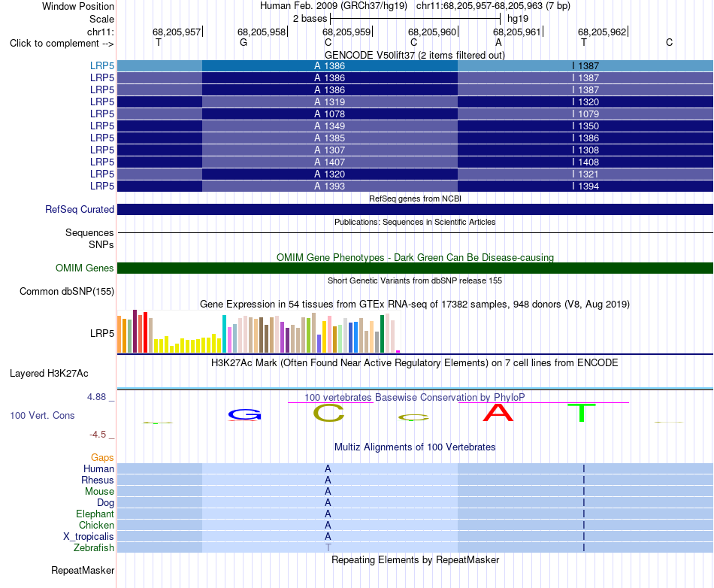Screen dimensions: 714x588
Task: Click the blue G conservation logo letter
Action: click(x=244, y=415)
